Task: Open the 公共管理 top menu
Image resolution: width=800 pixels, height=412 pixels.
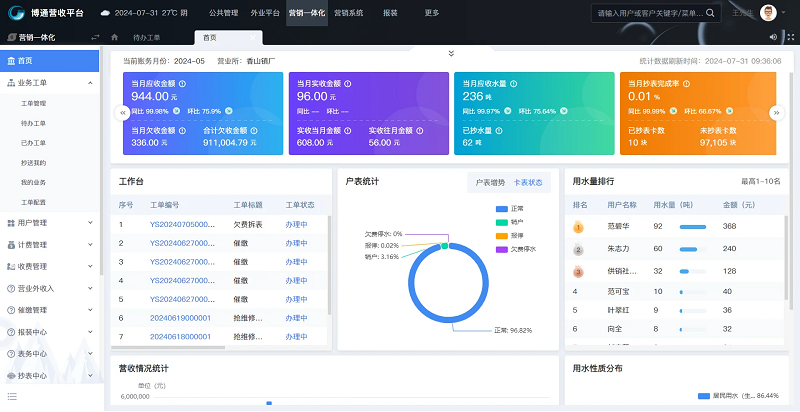Action: pyautogui.click(x=223, y=13)
